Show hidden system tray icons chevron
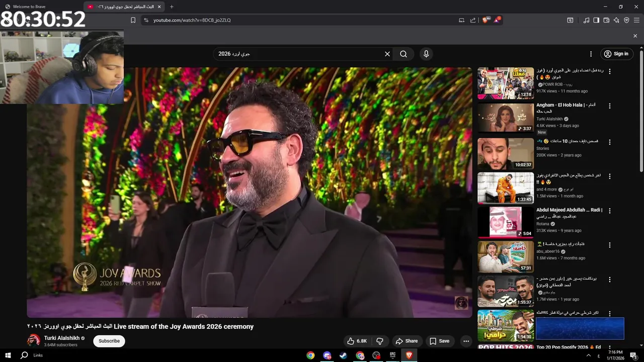This screenshot has height=362, width=644. (588, 355)
